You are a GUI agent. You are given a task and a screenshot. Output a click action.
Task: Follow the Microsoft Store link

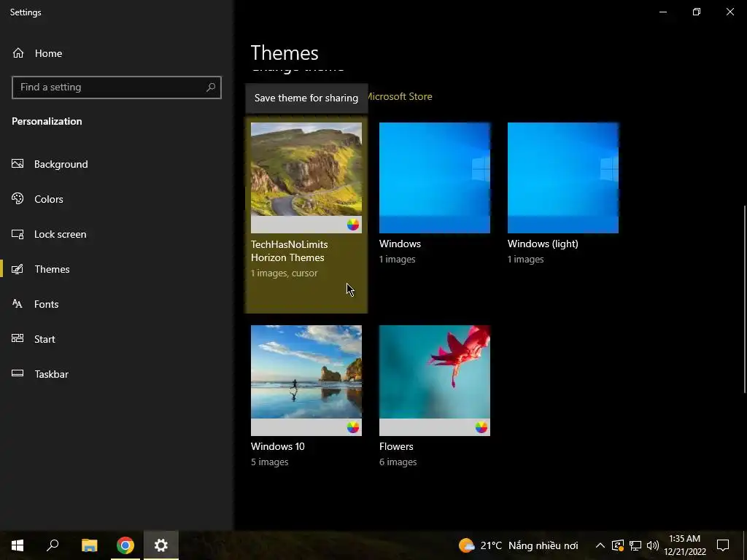[x=400, y=96]
